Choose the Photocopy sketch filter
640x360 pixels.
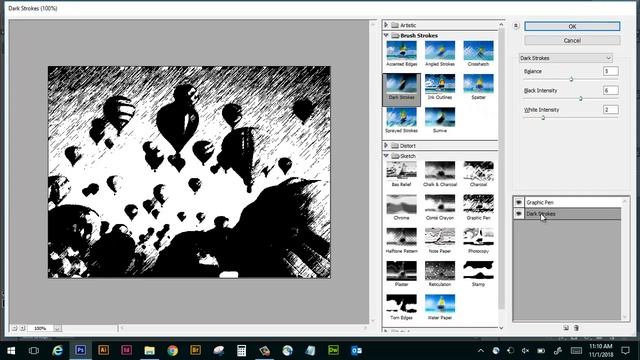tap(478, 241)
